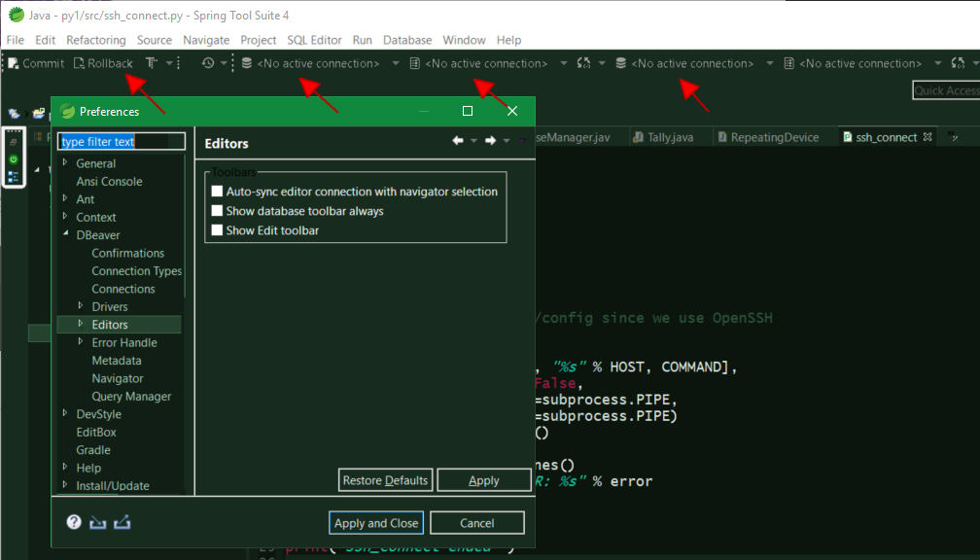Viewport: 980px width, 560px height.
Task: Expand the Ant preferences node
Action: coord(65,198)
